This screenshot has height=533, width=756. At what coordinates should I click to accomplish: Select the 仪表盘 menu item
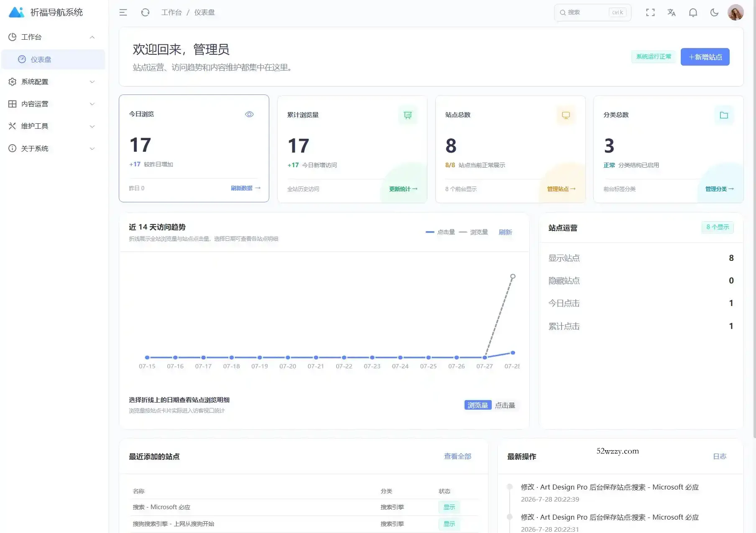click(x=54, y=59)
